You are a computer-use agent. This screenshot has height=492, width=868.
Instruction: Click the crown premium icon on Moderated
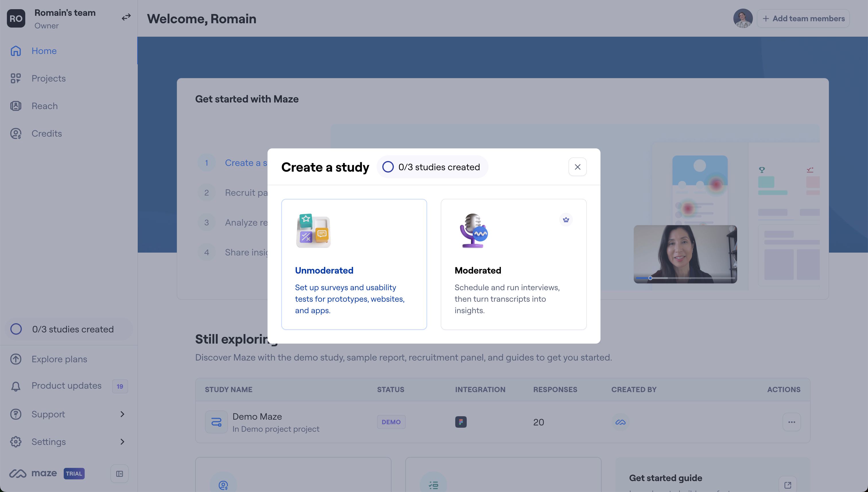566,220
